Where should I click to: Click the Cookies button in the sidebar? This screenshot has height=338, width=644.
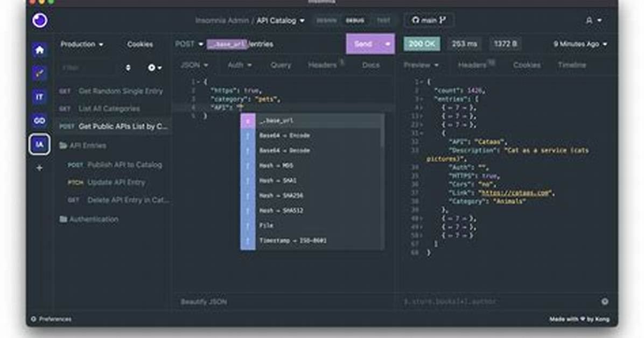[140, 44]
